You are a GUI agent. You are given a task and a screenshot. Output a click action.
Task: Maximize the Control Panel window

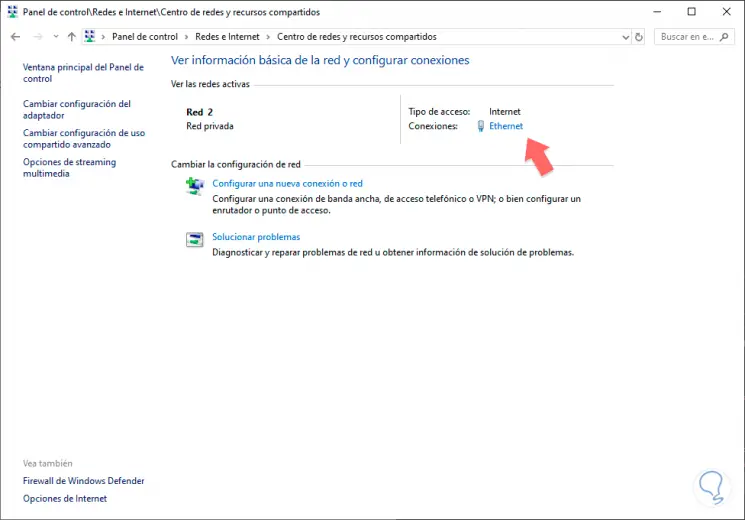click(x=692, y=12)
